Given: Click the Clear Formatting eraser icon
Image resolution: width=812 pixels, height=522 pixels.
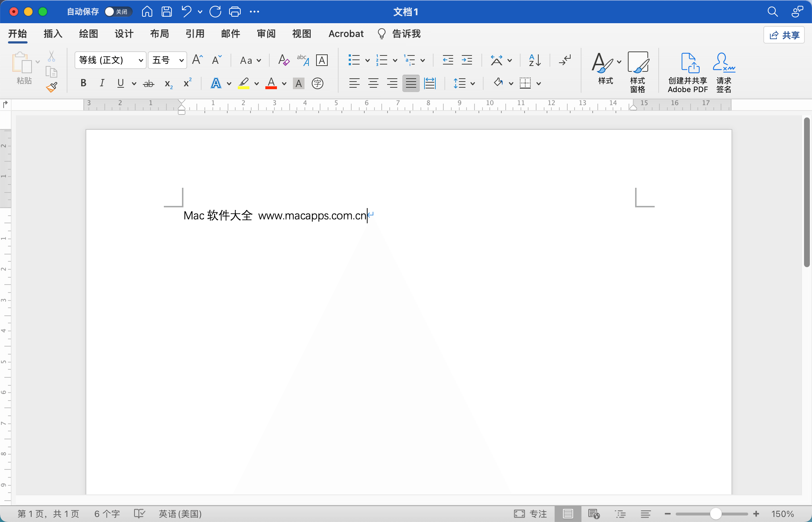Looking at the screenshot, I should point(283,60).
